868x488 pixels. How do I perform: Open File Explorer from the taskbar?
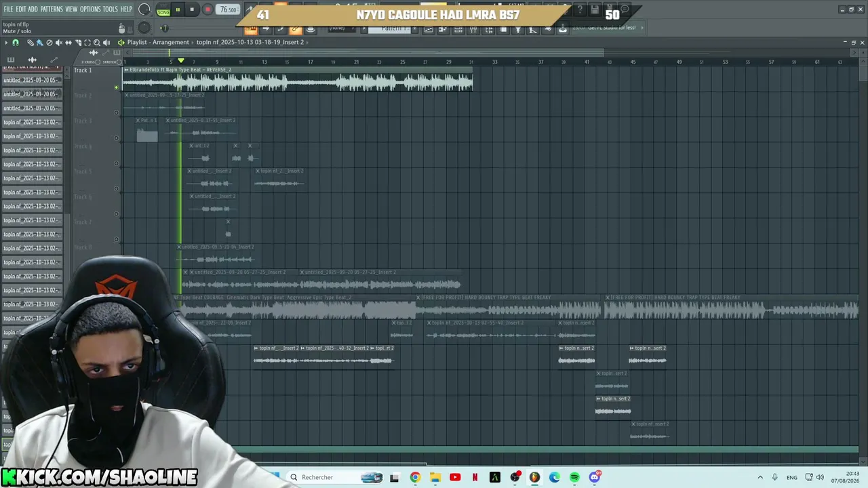click(x=435, y=477)
